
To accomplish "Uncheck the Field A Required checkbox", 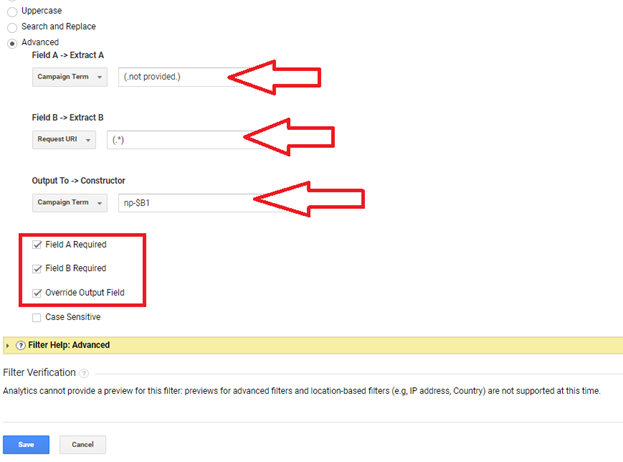I will coord(37,245).
